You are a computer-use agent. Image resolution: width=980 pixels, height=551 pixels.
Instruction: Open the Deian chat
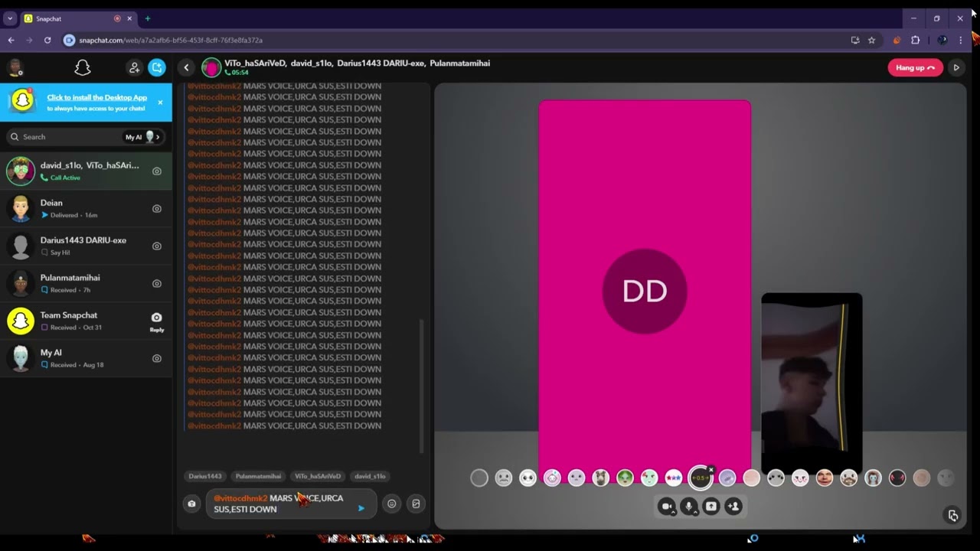coord(86,208)
